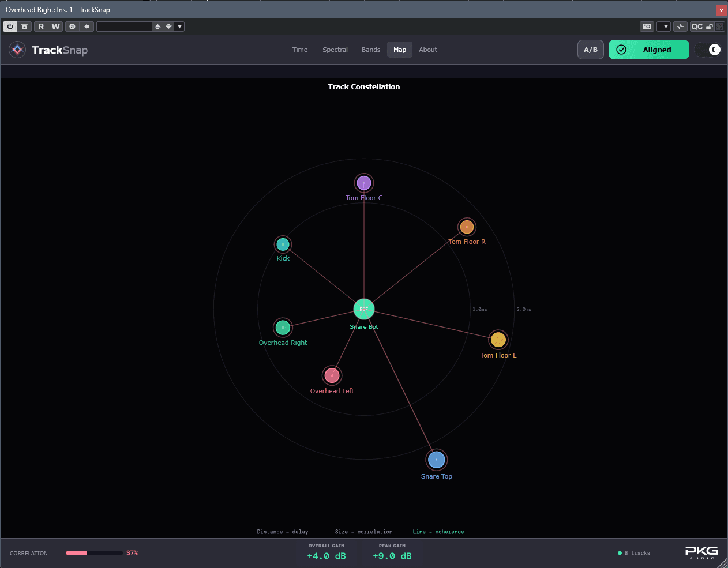Click the dotted grid icon beside the lock
The height and width of the screenshot is (568, 728).
719,27
